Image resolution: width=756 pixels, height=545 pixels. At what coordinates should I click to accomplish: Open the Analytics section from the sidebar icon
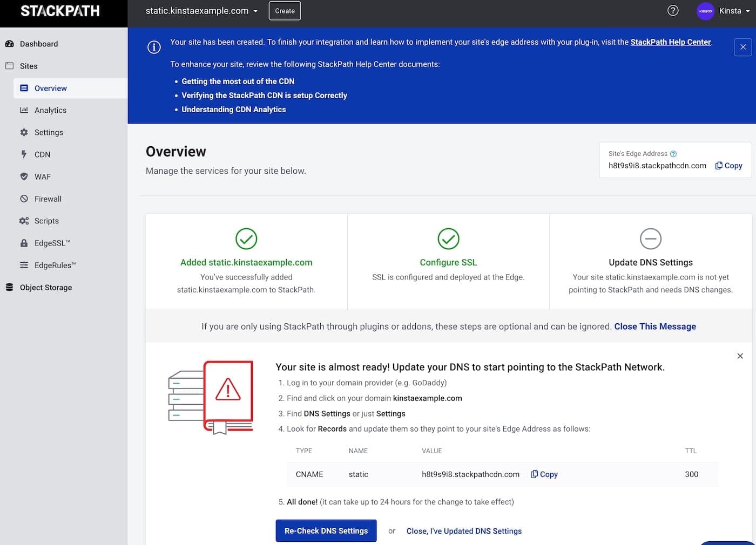pyautogui.click(x=24, y=110)
